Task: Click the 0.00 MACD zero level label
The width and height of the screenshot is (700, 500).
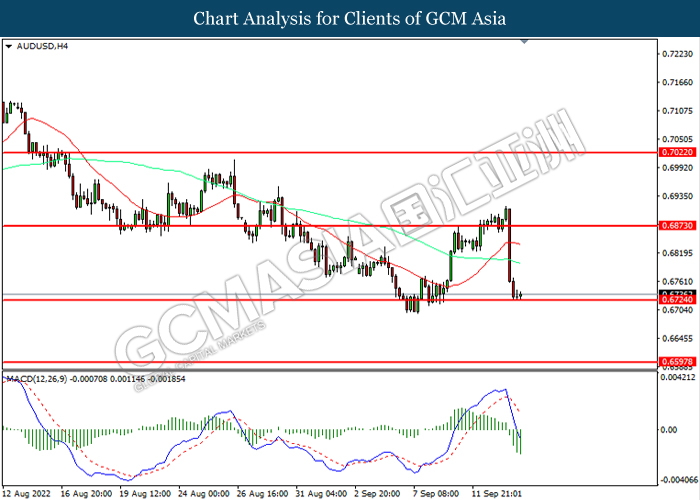Action: click(669, 429)
